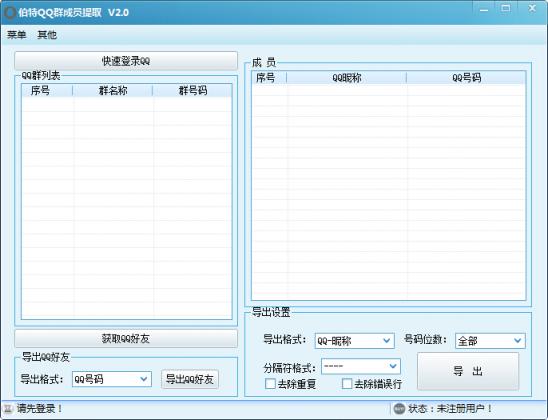Open the 其他 menu
Image resolution: width=548 pixels, height=420 pixels.
pyautogui.click(x=47, y=35)
